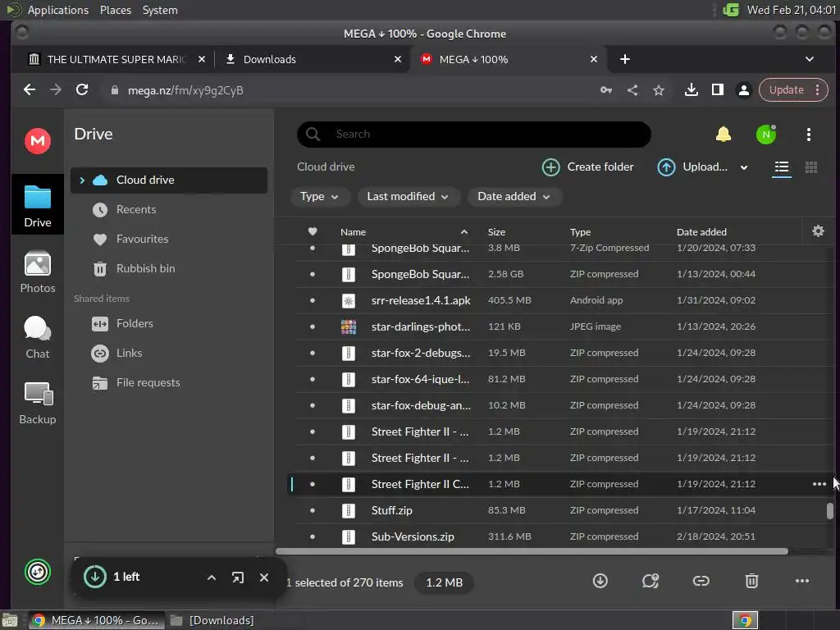Open the Type filter dropdown
The image size is (840, 630).
point(320,197)
